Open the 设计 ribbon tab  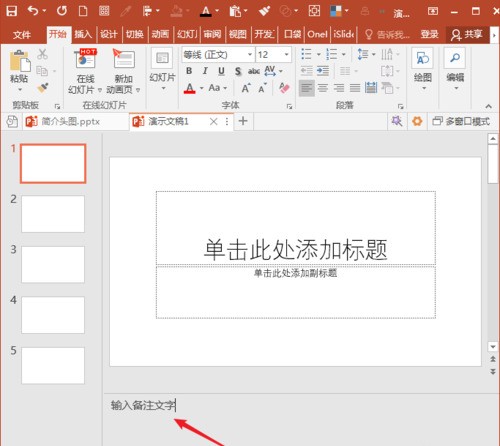click(x=109, y=34)
